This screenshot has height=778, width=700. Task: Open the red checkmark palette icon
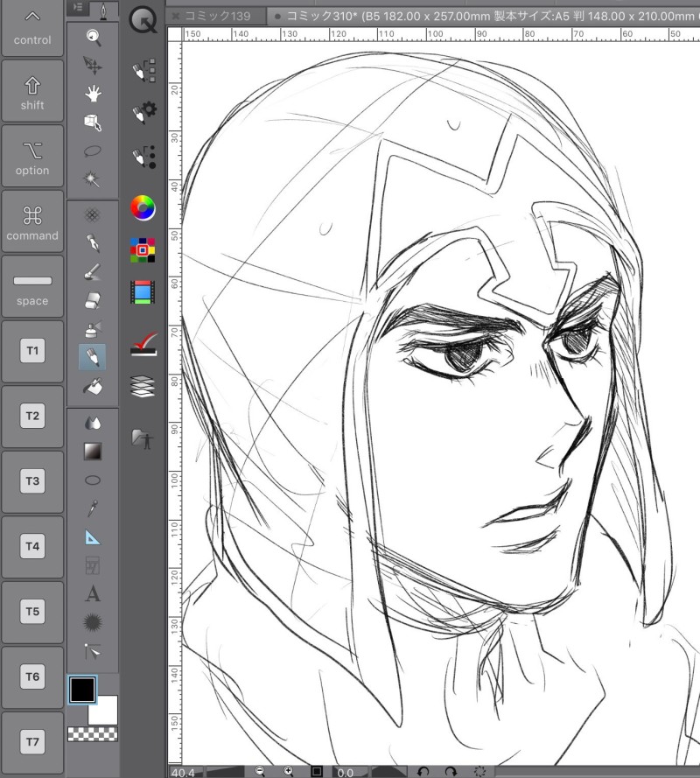tap(143, 344)
